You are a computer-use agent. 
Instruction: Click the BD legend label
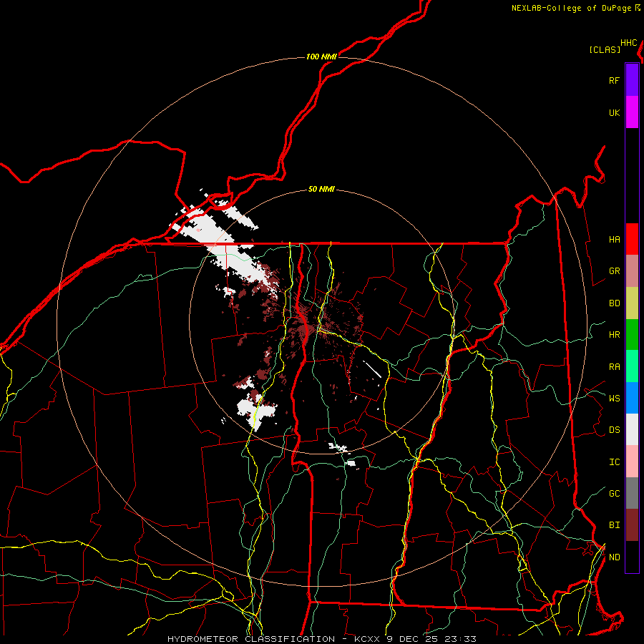(x=614, y=303)
